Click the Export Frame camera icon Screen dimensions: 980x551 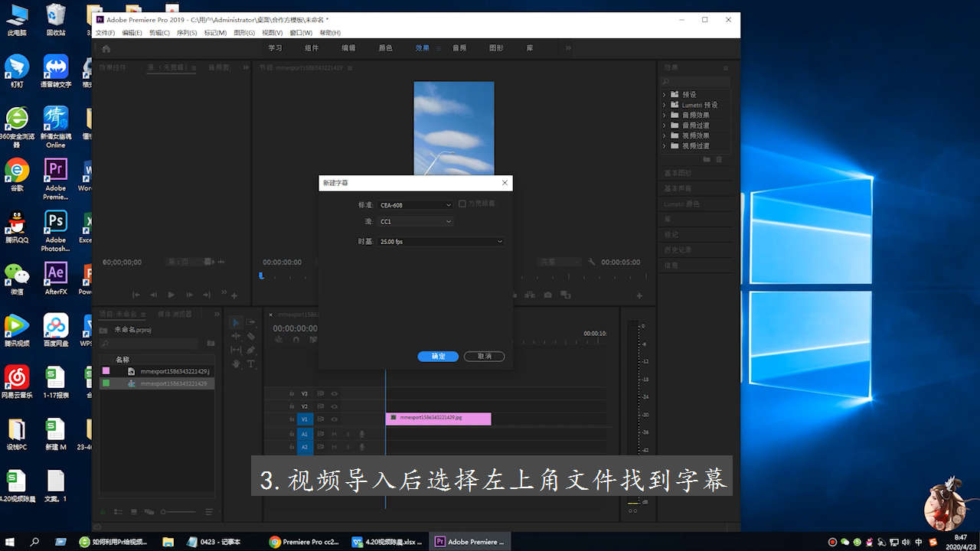click(547, 295)
